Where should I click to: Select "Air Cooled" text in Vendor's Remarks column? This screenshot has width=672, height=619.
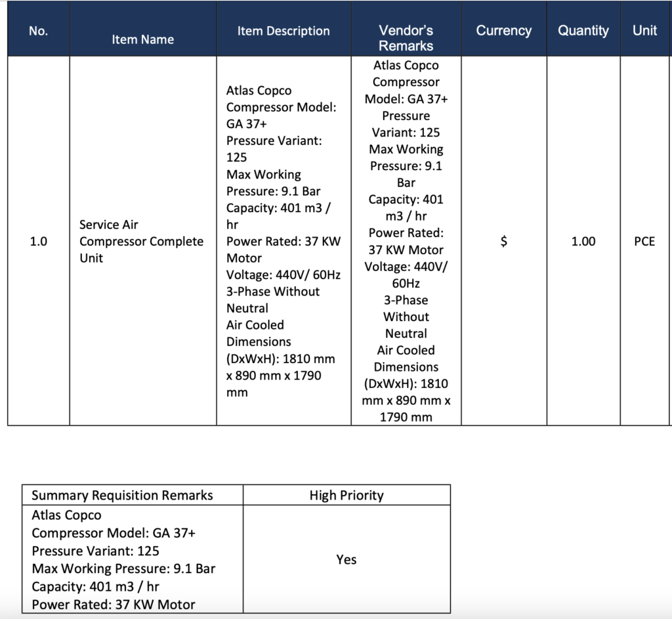tap(406, 351)
